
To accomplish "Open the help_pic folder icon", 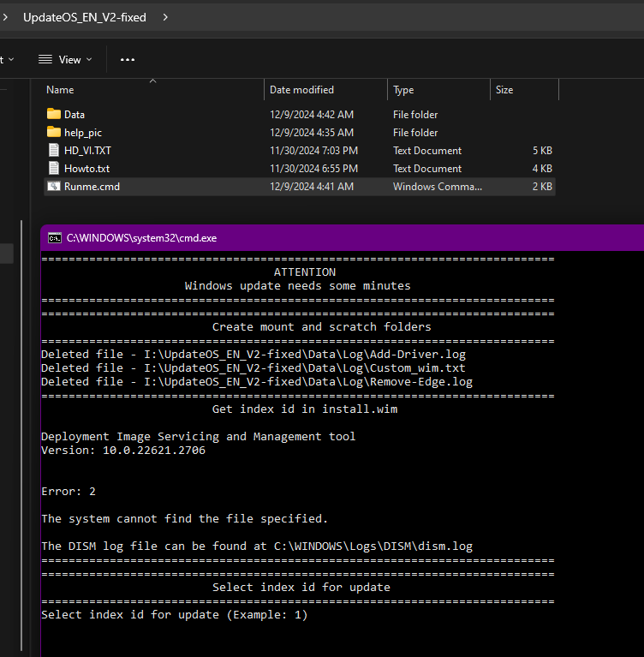I will click(54, 132).
